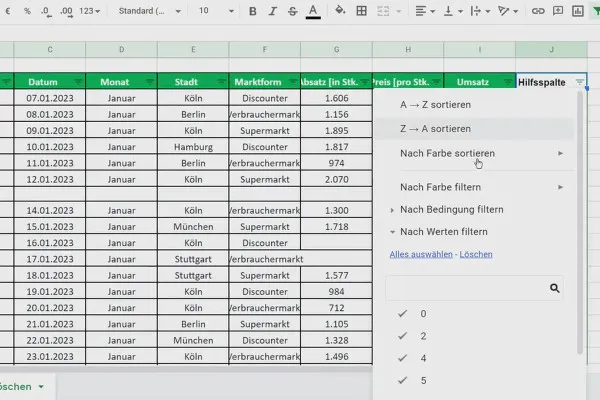The width and height of the screenshot is (600, 400).
Task: Open vertical alignment options
Action: click(x=453, y=11)
